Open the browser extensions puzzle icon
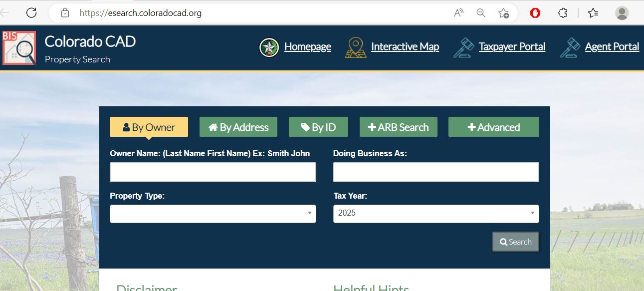644x291 pixels. pyautogui.click(x=563, y=13)
